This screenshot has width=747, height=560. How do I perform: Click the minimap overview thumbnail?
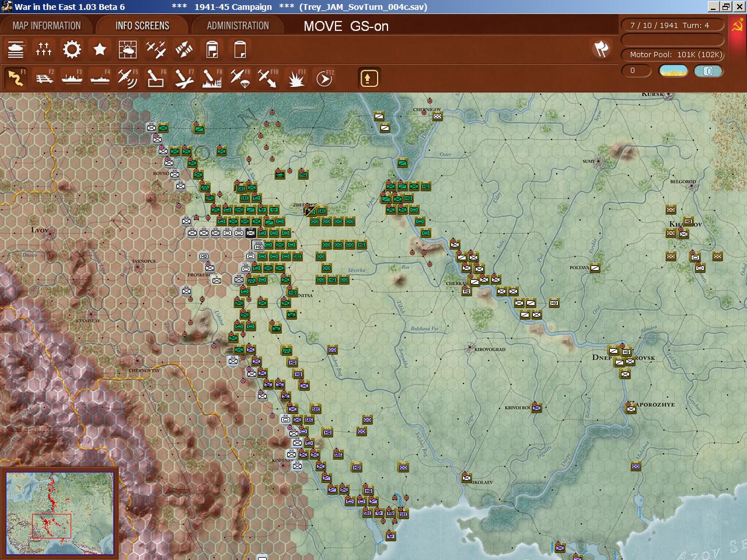[x=60, y=513]
